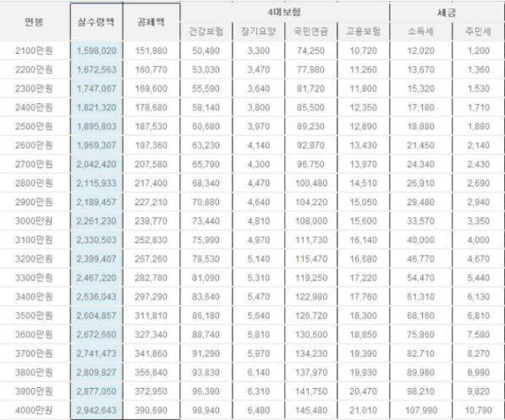Select the 3400만원 salary row label

(x=34, y=297)
